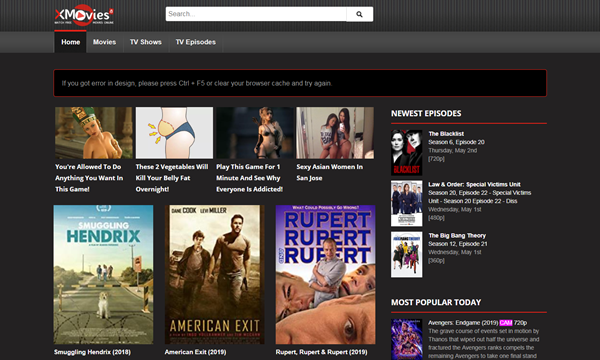Click 'You're Allowed To Do Anything' ad text
The height and width of the screenshot is (360, 600).
89,178
